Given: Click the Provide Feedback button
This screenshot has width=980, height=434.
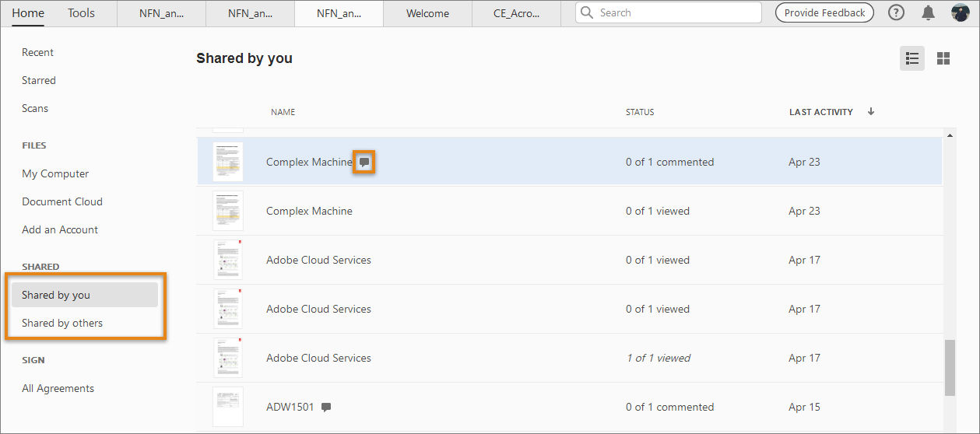Looking at the screenshot, I should tap(824, 12).
